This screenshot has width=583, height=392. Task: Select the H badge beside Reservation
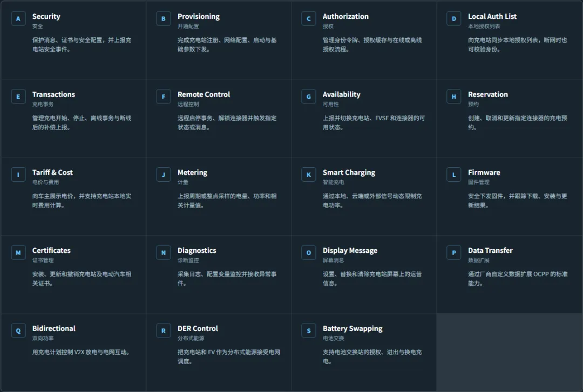point(453,97)
